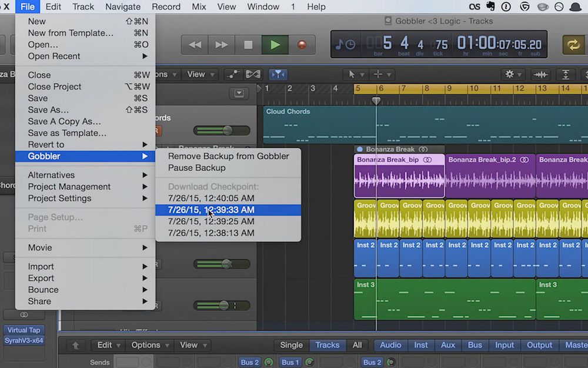
Task: Click the note and clock display mode icon
Action: pos(345,45)
